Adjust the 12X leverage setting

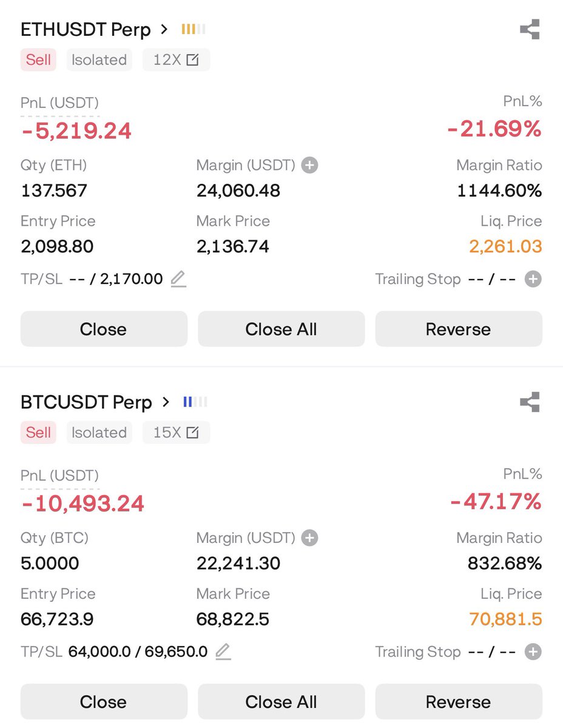(176, 60)
